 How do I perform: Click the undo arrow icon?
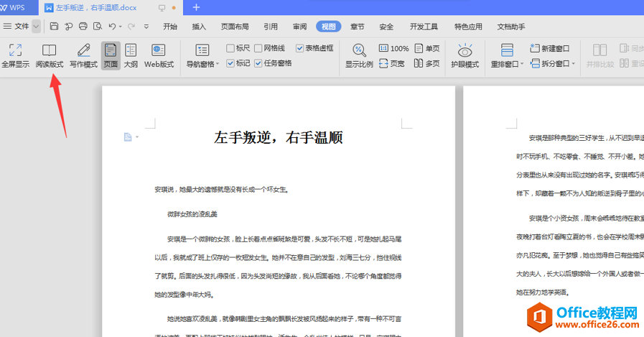click(112, 27)
